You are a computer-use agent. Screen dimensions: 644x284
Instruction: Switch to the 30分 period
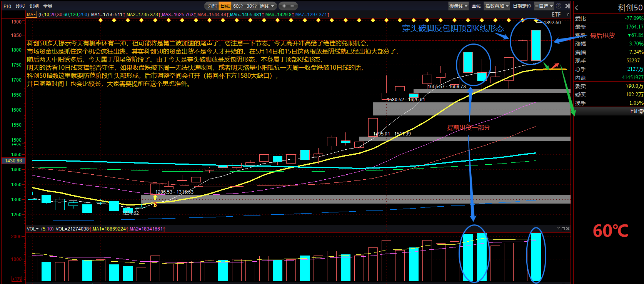point(252,6)
